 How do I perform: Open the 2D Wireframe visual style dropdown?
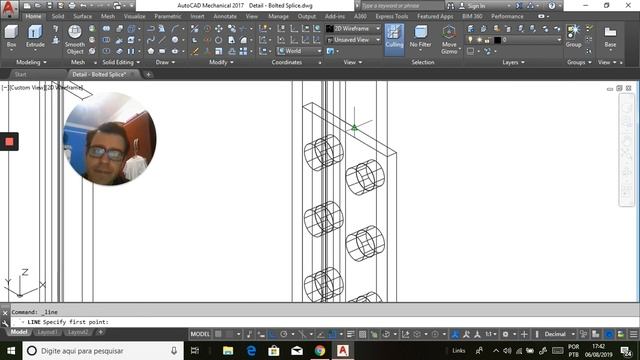[353, 29]
